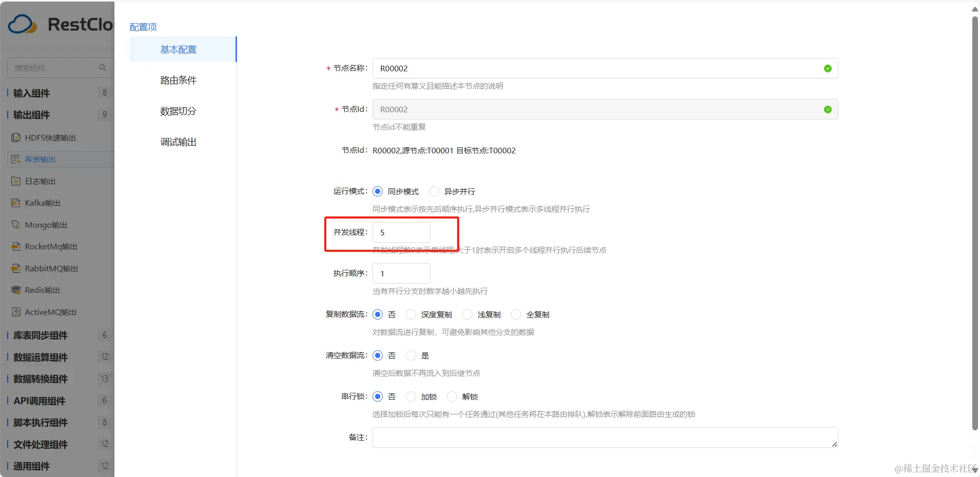Choose 浅复制 for data flow copy
Screen dimensions: 980x477
point(467,314)
